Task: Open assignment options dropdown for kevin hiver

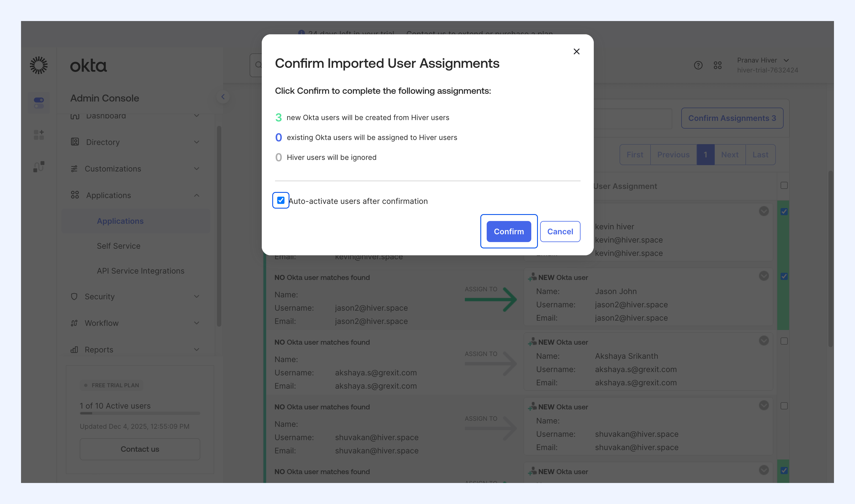Action: pyautogui.click(x=764, y=211)
